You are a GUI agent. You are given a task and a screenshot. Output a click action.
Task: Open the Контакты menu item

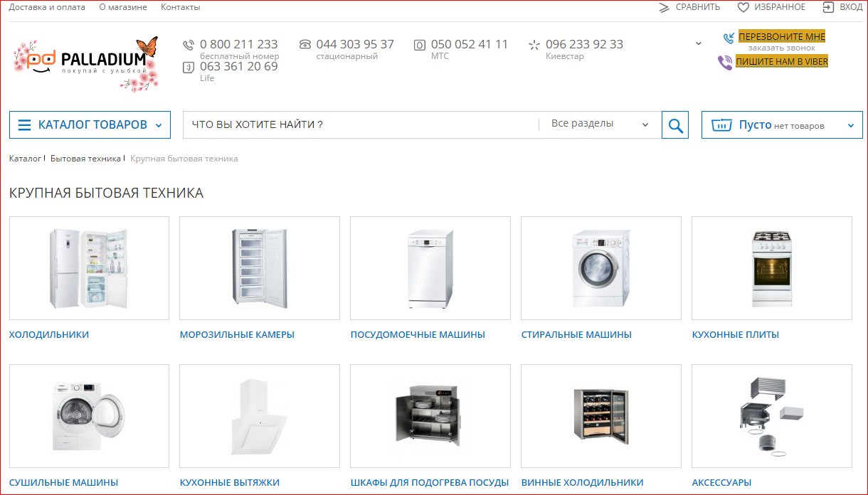[180, 7]
